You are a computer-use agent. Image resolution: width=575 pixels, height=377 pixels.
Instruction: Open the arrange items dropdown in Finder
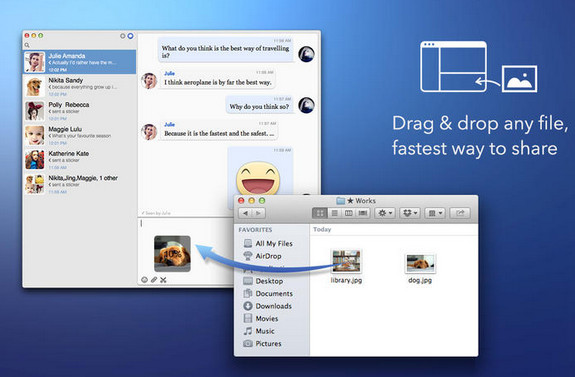click(435, 213)
